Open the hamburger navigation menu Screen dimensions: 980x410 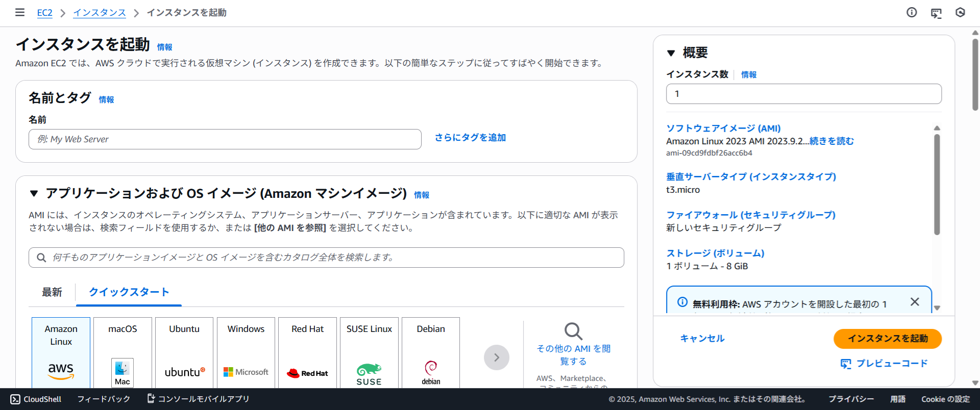(x=20, y=12)
